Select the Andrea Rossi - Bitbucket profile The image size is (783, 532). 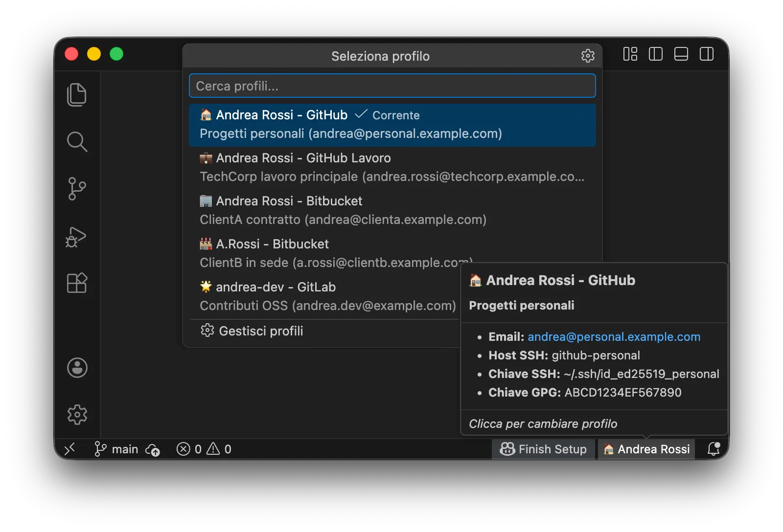click(392, 211)
